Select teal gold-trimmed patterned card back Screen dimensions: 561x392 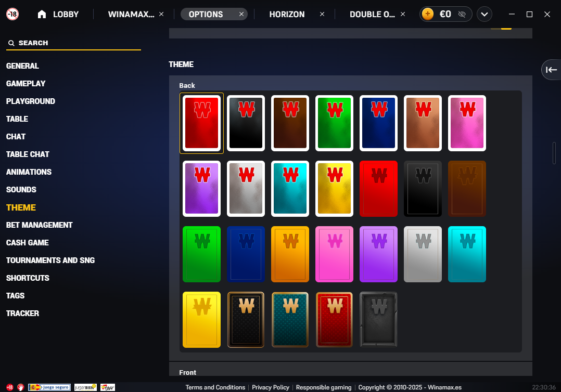(x=290, y=320)
